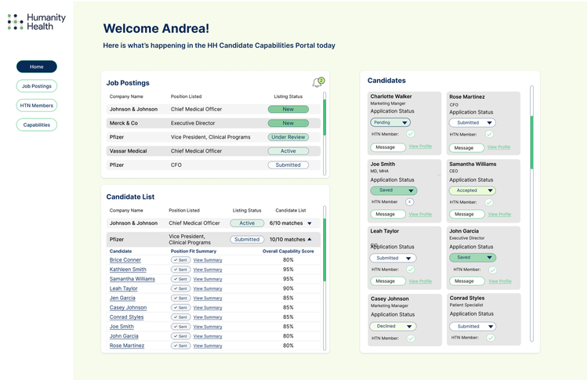View Profile of Charlotte Walker
This screenshot has height=380, width=588.
[420, 147]
